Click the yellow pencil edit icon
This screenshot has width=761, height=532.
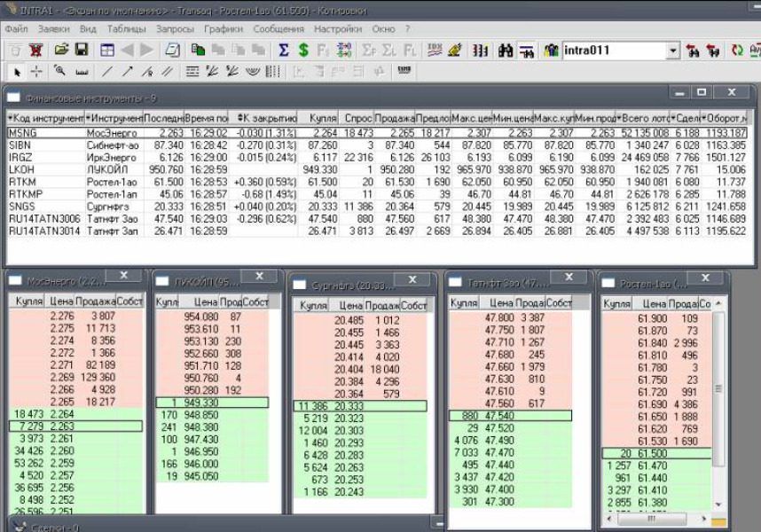point(455,50)
